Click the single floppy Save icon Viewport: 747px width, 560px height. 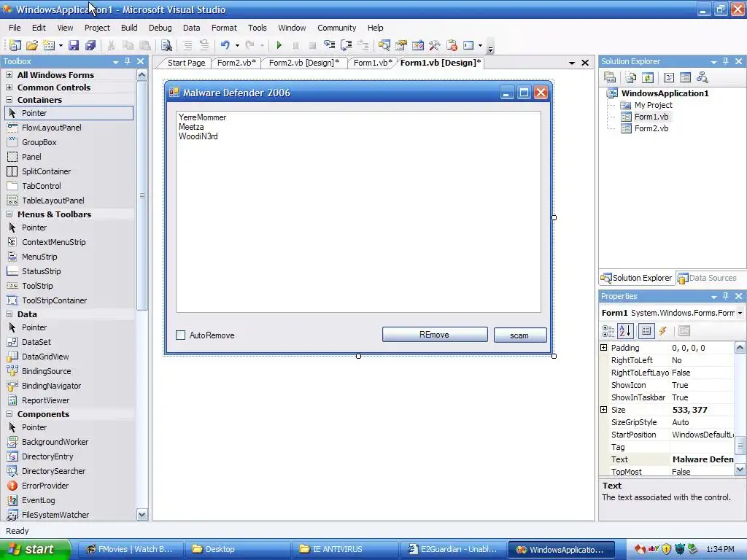point(74,45)
